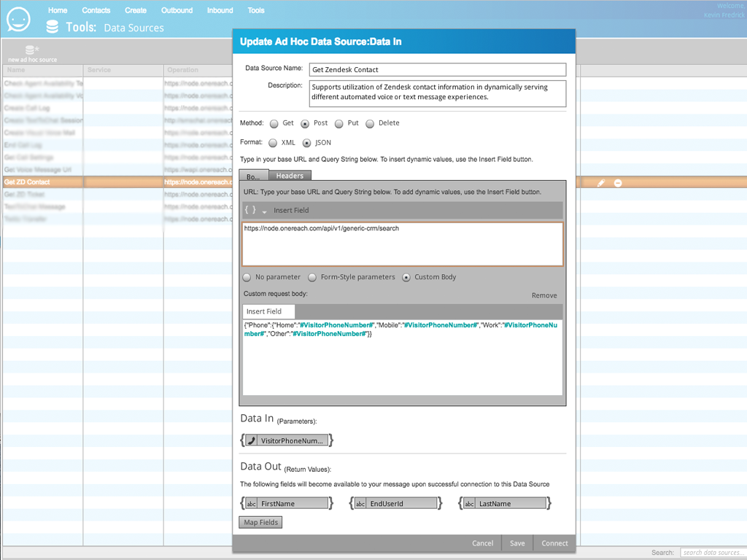Viewport: 747px width, 560px height.
Task: Click the Data Sources database icon
Action: click(52, 27)
